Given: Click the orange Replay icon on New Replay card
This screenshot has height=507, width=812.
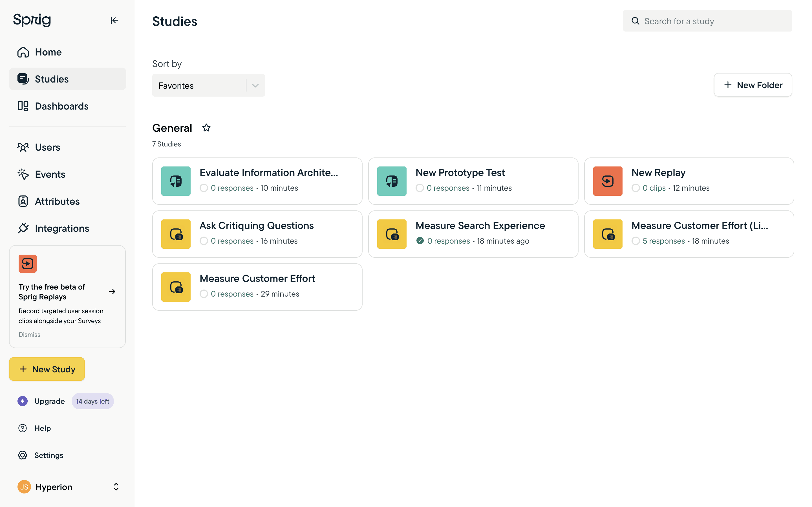Looking at the screenshot, I should [607, 181].
